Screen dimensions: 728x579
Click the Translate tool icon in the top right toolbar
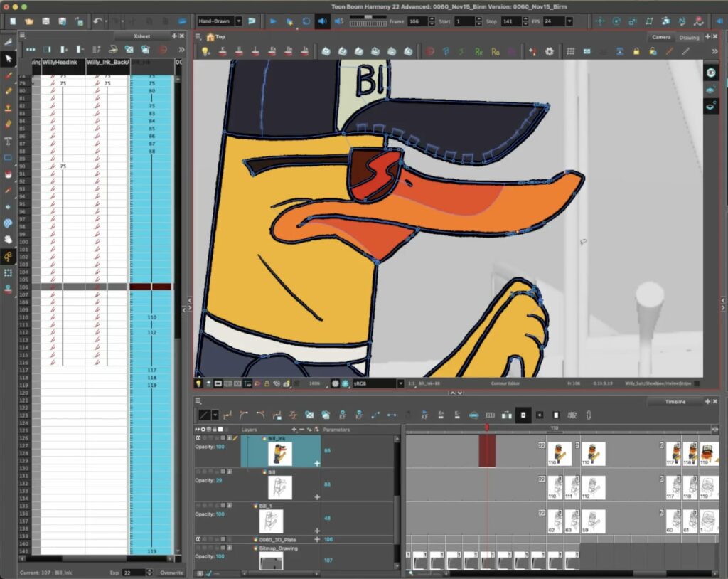pos(600,21)
